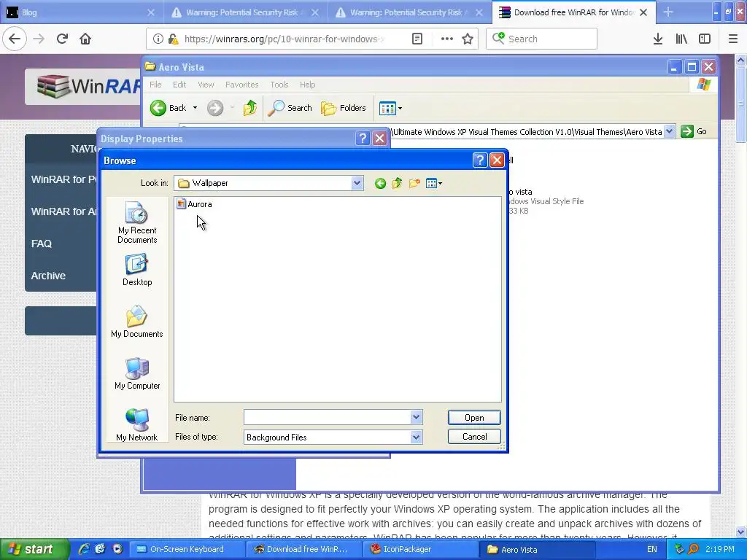Click Back in Aero Vista explorer window

pyautogui.click(x=169, y=108)
